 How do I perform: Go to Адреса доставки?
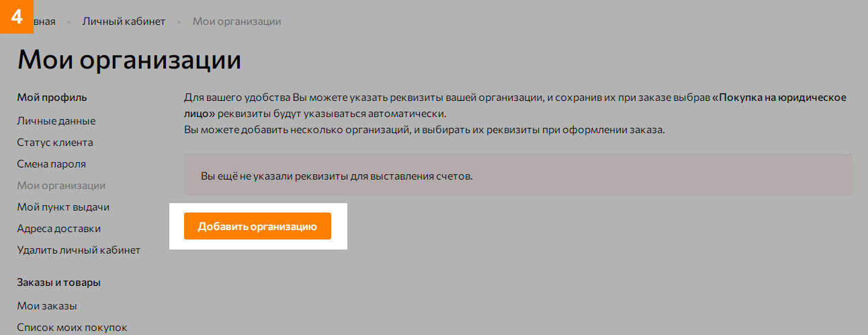[x=58, y=229]
